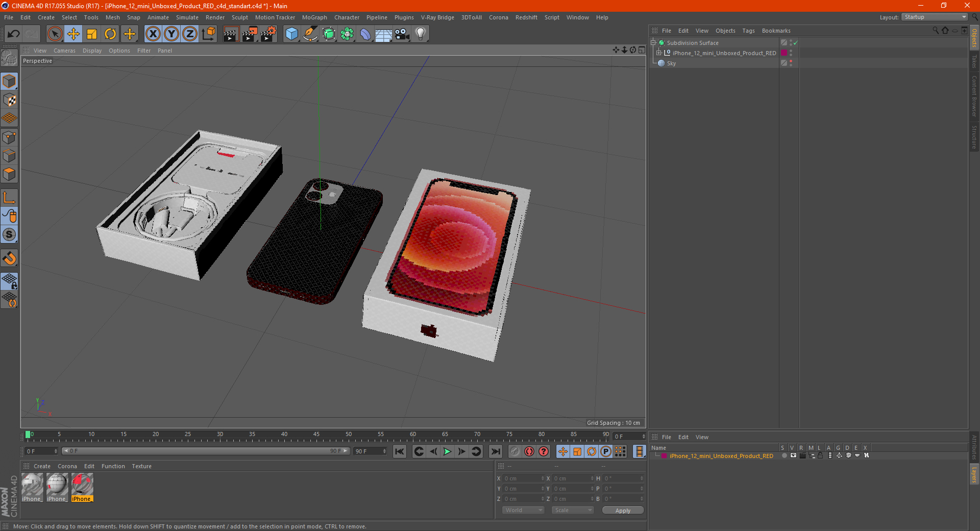980x531 pixels.
Task: Activate the Move tool in top toolbar
Action: (73, 34)
